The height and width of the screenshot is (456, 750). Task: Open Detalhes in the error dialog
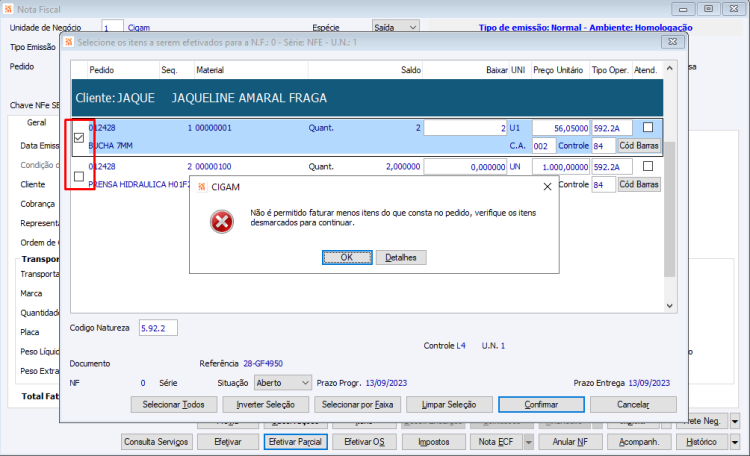(401, 257)
